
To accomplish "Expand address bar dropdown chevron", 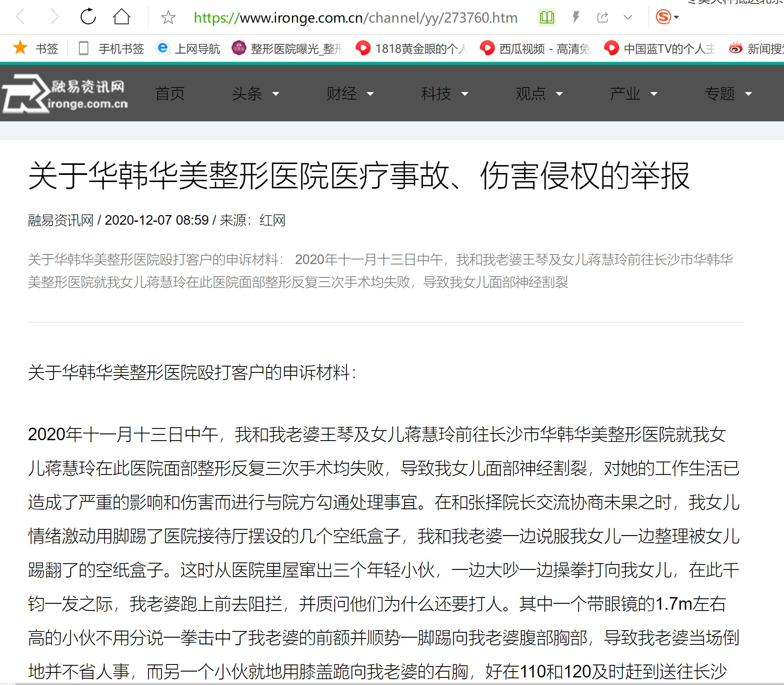I will tap(628, 18).
